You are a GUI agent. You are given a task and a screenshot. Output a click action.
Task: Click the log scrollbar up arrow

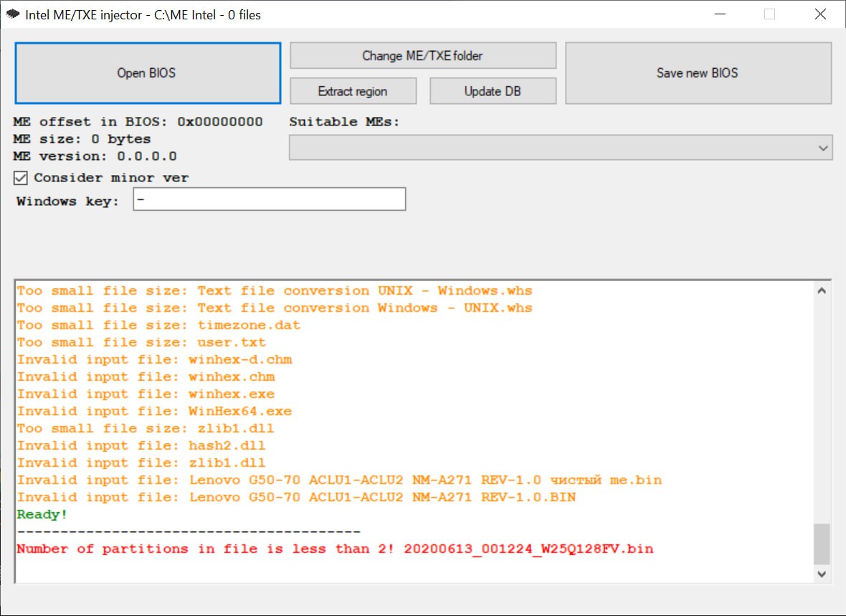point(821,291)
